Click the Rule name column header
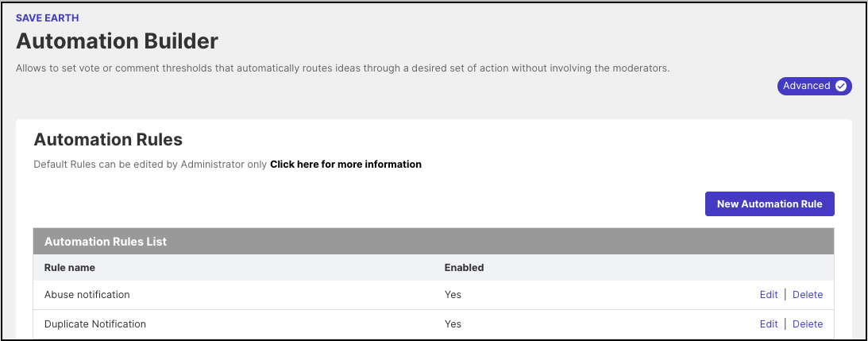 tap(70, 267)
